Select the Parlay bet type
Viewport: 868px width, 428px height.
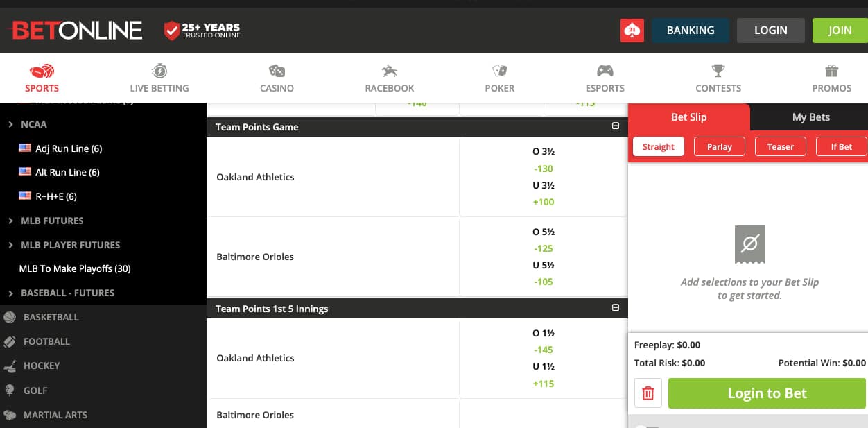pos(720,147)
